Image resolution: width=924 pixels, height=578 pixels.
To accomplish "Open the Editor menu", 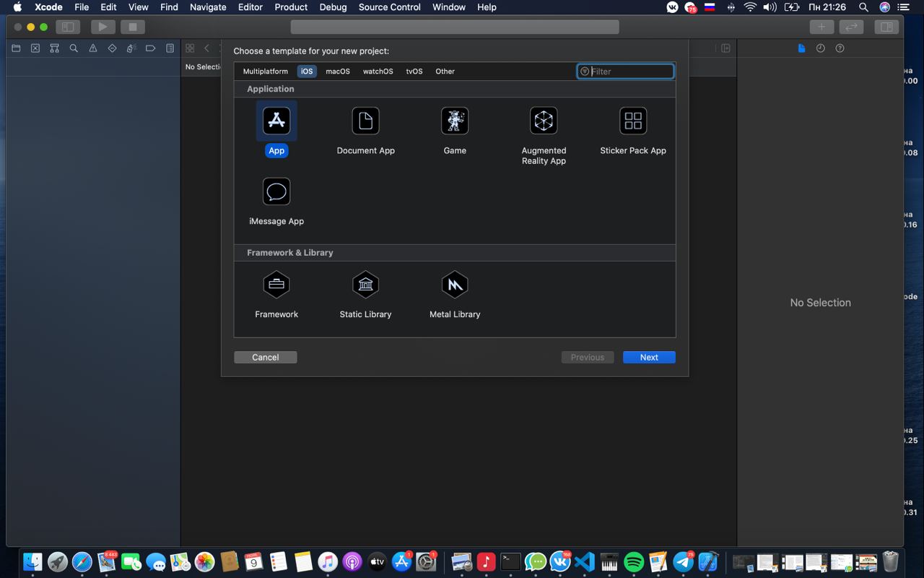I will click(250, 7).
